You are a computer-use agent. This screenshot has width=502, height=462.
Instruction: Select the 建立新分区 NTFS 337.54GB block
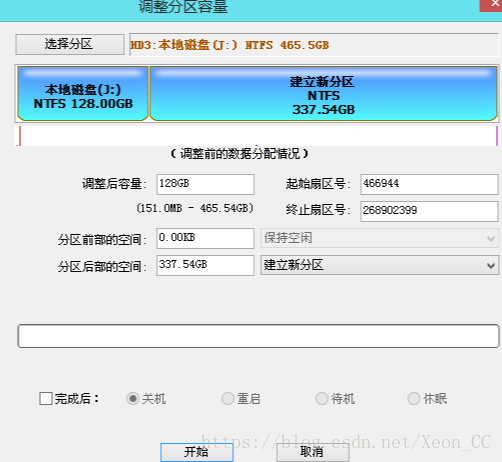pyautogui.click(x=323, y=94)
